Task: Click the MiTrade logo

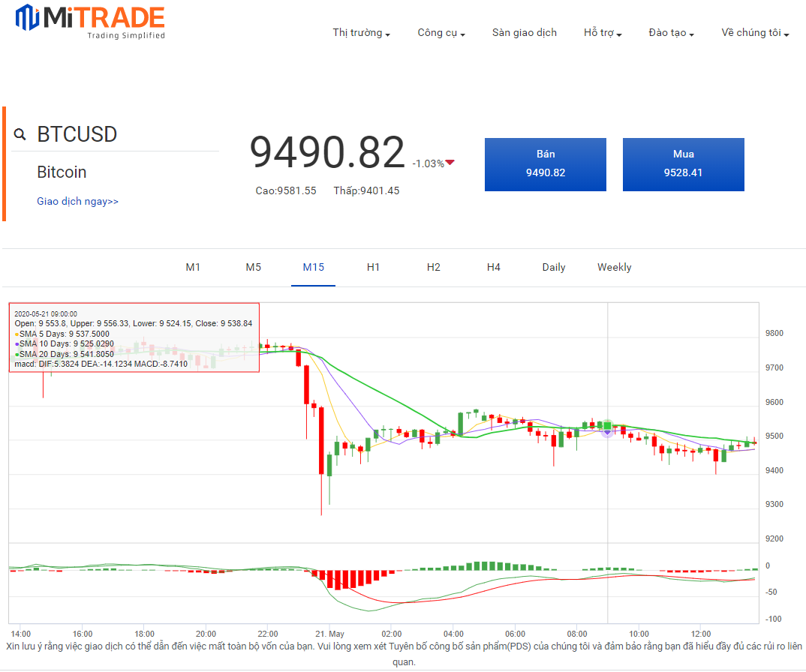Action: (90, 21)
